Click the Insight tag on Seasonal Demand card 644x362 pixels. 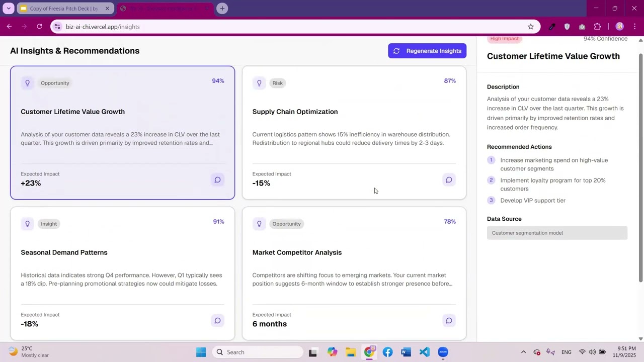tap(49, 224)
